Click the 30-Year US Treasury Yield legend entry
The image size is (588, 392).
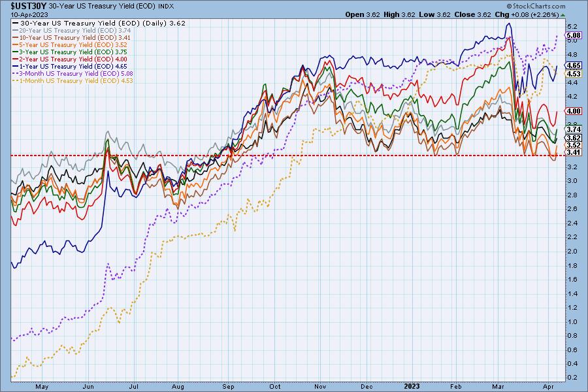point(99,23)
